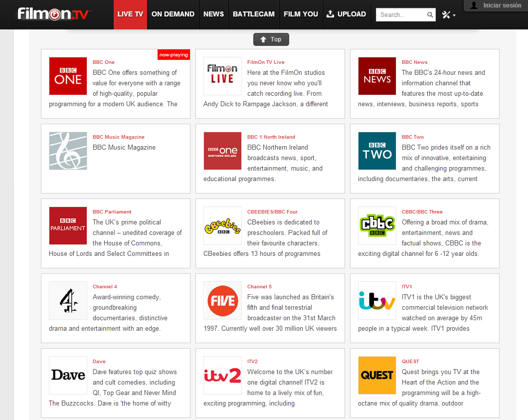
Task: Open the ON DEMAND section
Action: pos(173,14)
